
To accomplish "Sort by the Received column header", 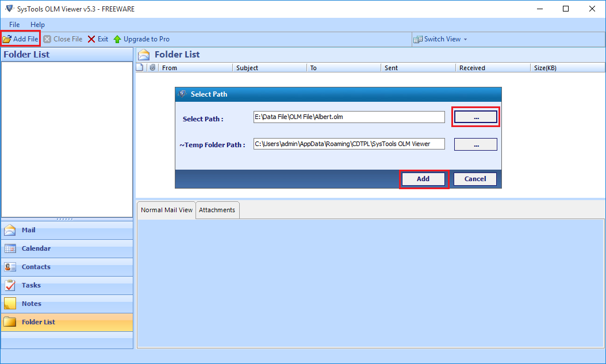I will [x=493, y=68].
